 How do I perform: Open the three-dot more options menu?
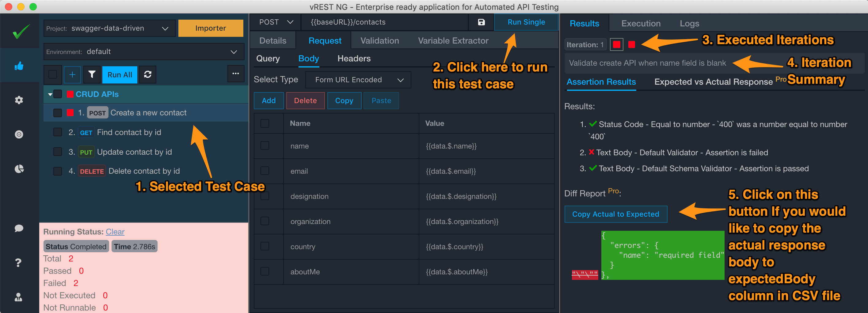235,74
